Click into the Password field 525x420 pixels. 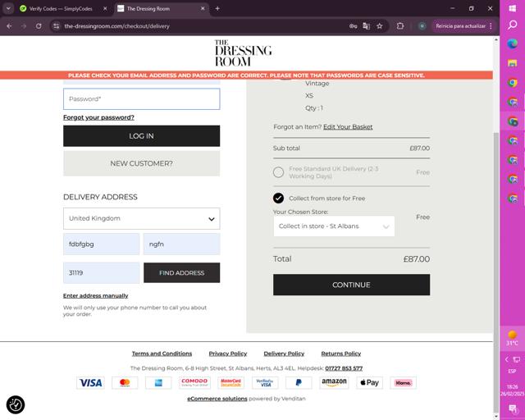[142, 98]
